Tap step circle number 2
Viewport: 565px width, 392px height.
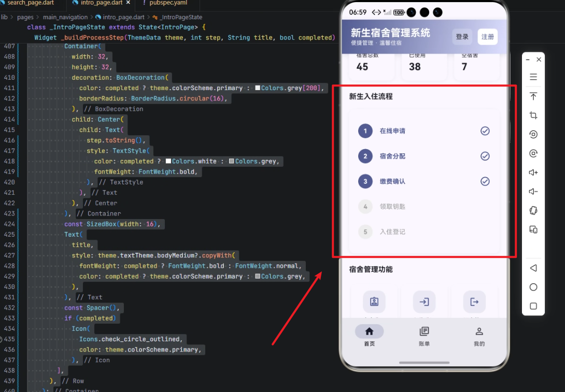click(x=365, y=156)
